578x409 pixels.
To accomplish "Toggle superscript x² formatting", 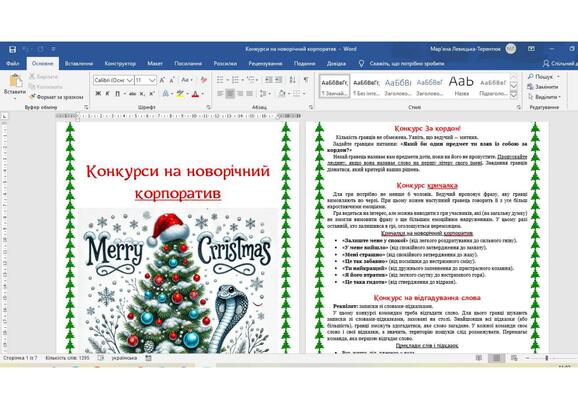I will coord(152,94).
